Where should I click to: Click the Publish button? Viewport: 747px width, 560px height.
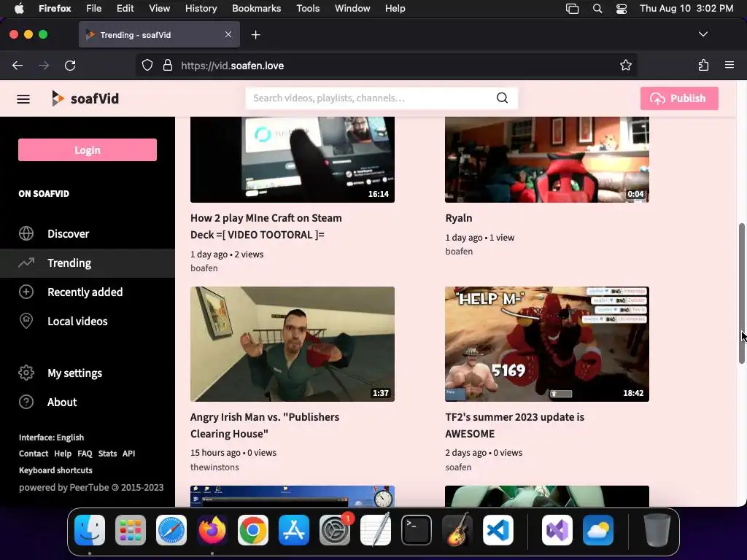coord(679,98)
